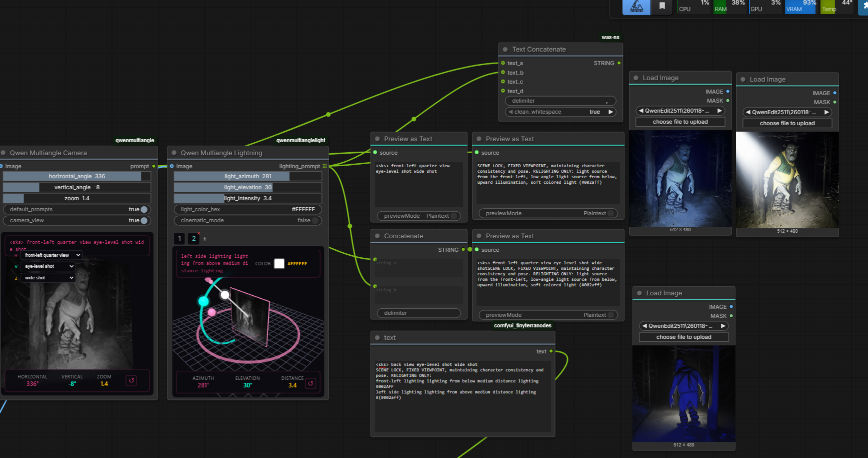
Task: Click the VRAM usage monitor
Action: point(800,7)
